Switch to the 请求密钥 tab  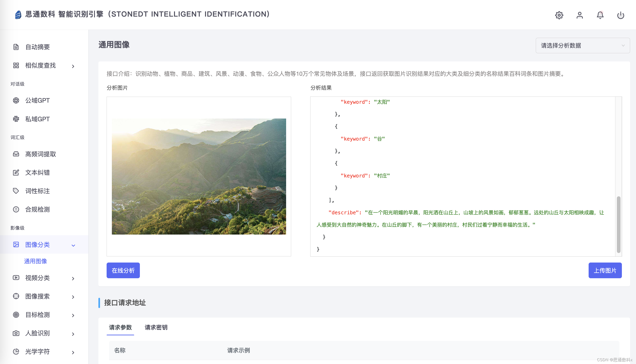point(156,328)
